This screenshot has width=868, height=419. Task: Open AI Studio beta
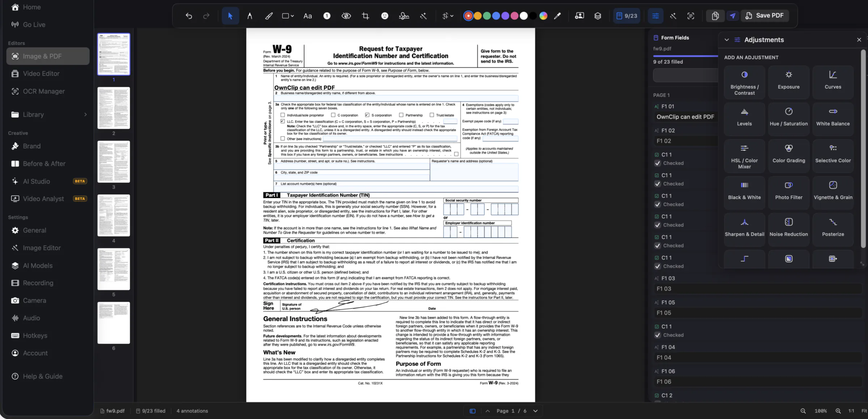(48, 181)
